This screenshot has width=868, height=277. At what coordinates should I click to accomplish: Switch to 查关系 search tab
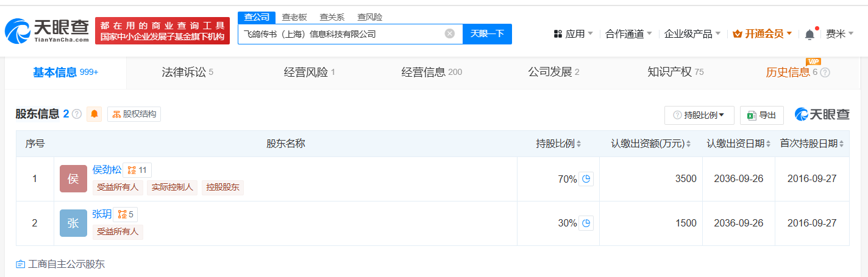332,17
